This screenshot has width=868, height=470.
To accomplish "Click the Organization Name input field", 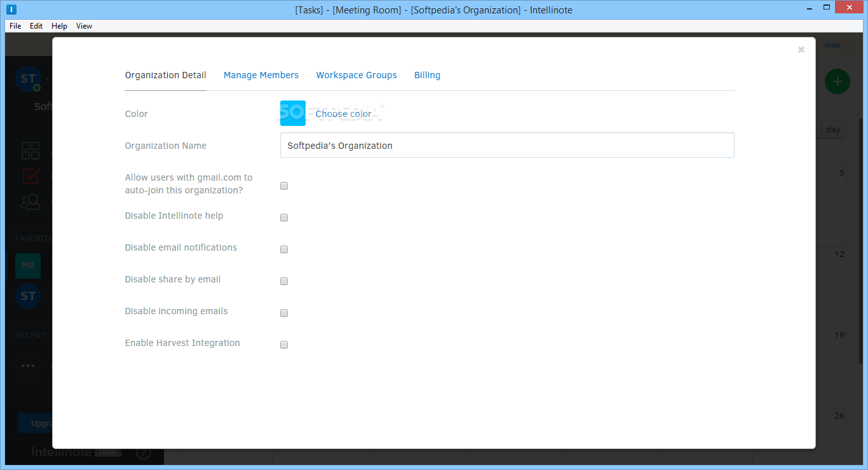I will [507, 145].
